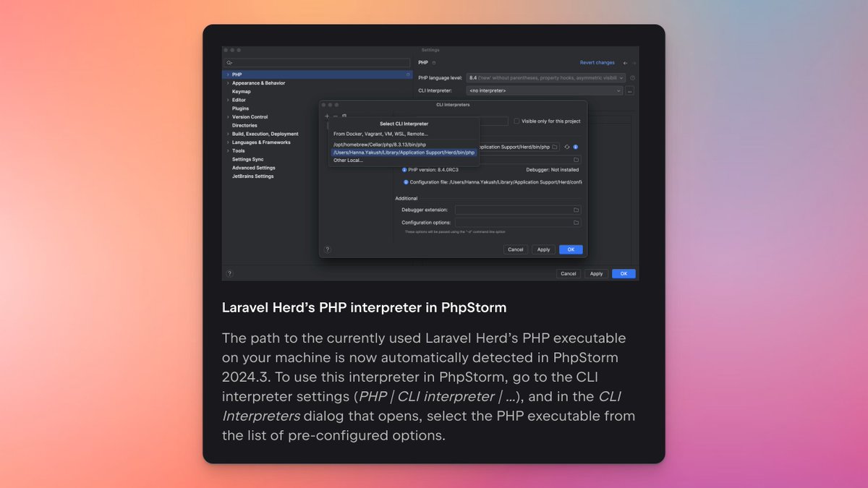Viewport: 868px width, 488px height.
Task: Open Settings Sync page
Action: [x=247, y=159]
